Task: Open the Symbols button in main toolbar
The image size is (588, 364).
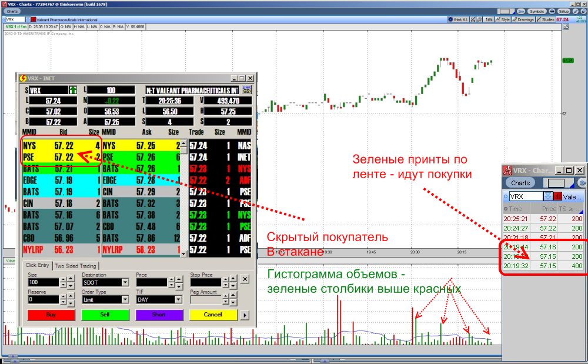Action: [x=537, y=11]
